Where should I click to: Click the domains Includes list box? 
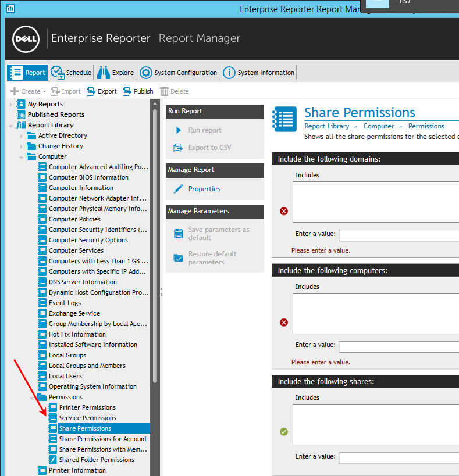tap(376, 202)
